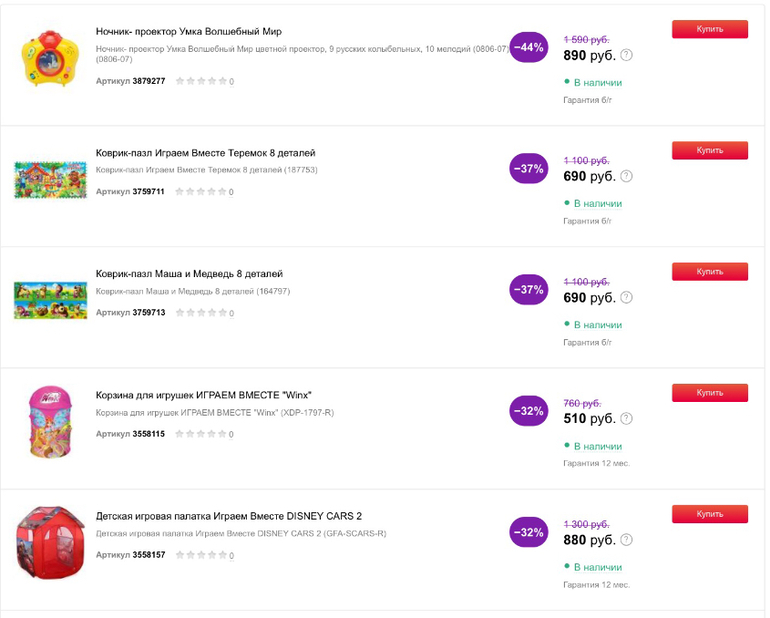
Task: Click price info icon for night light projector
Action: pyautogui.click(x=627, y=56)
